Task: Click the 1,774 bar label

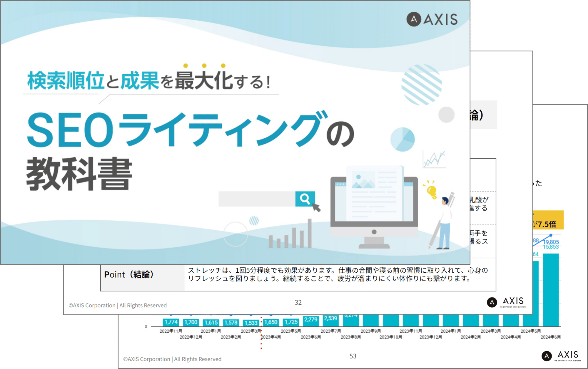Action: [x=171, y=322]
